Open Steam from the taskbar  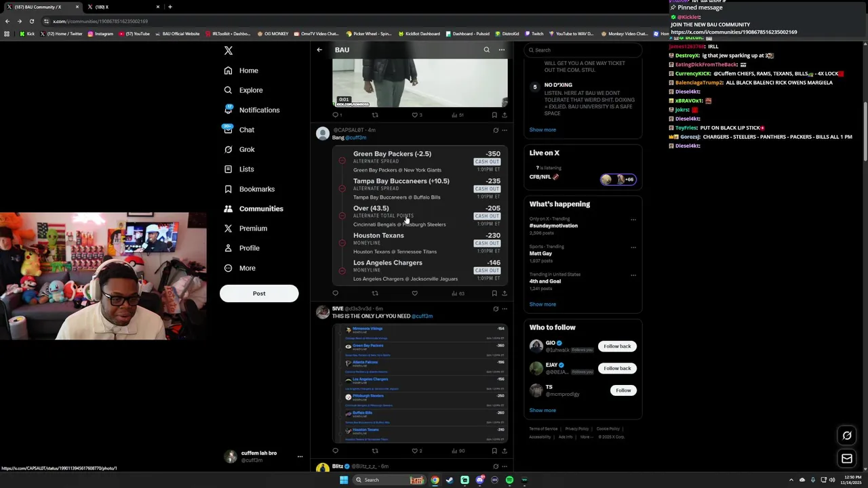pyautogui.click(x=450, y=480)
